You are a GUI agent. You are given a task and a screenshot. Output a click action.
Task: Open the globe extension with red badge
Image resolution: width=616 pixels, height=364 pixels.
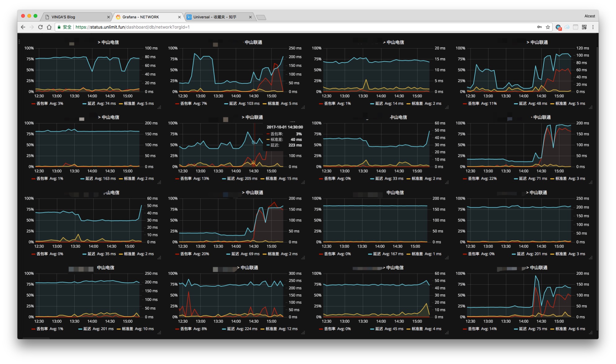click(558, 27)
